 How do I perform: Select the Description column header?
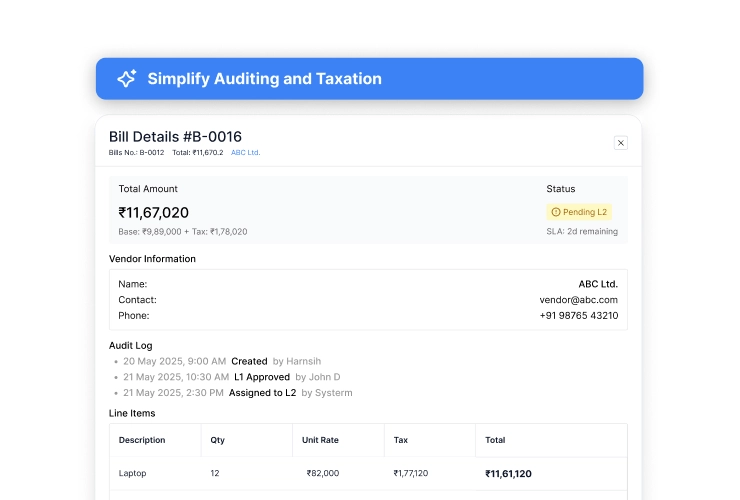[x=142, y=440]
